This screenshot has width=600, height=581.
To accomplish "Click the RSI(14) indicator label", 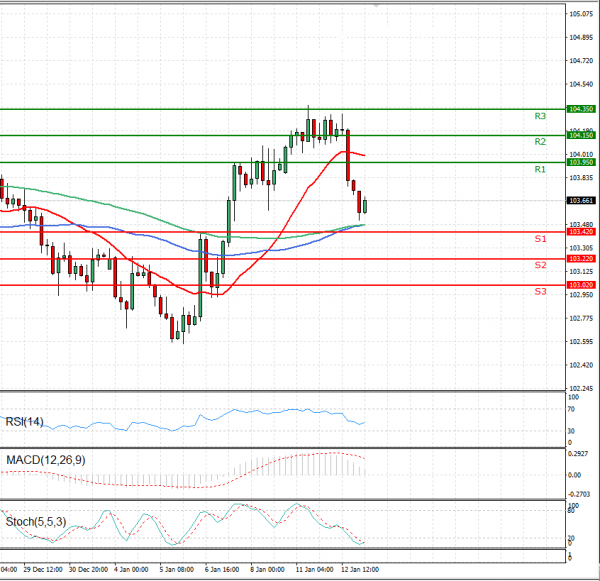I will pos(27,421).
